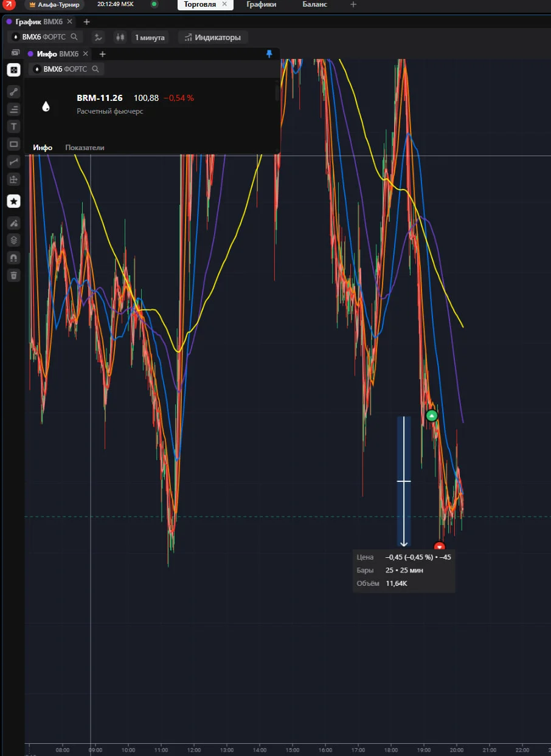
Task: Click the line compare icon in chart toolbar
Action: (x=98, y=37)
